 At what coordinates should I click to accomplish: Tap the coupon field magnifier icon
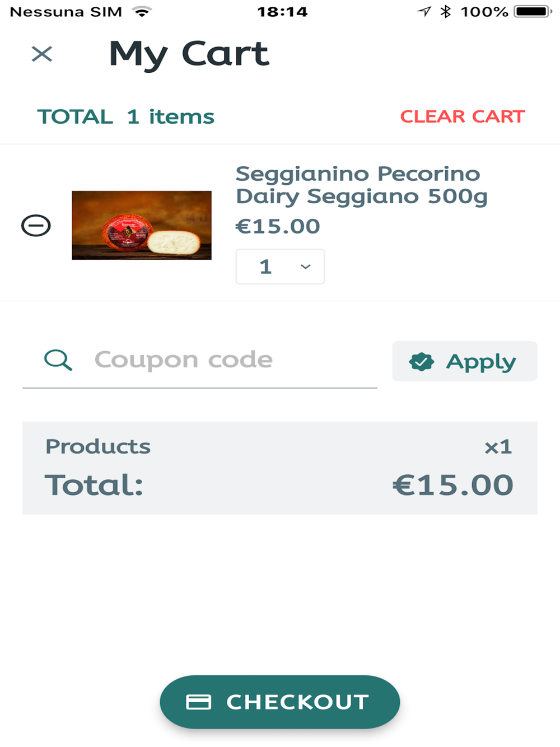coord(58,360)
